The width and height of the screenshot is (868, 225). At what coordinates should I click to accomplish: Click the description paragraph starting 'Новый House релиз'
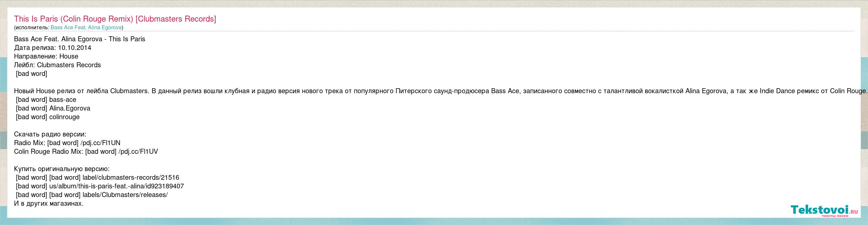pos(440,91)
